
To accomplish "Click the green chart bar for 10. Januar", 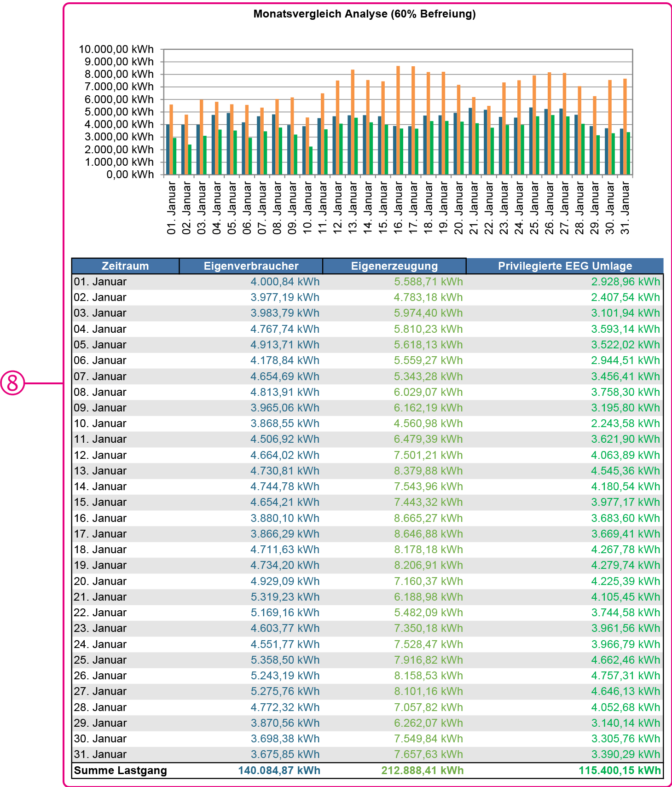I will tap(311, 161).
